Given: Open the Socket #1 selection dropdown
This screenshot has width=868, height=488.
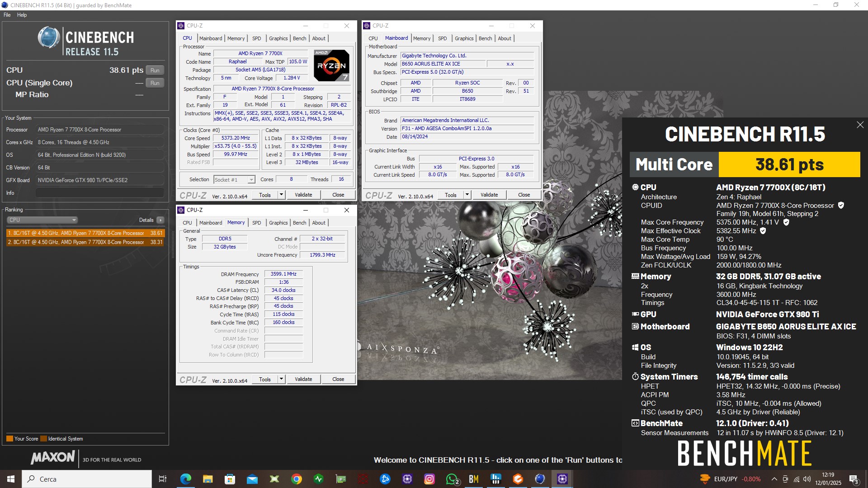Looking at the screenshot, I should pyautogui.click(x=234, y=179).
